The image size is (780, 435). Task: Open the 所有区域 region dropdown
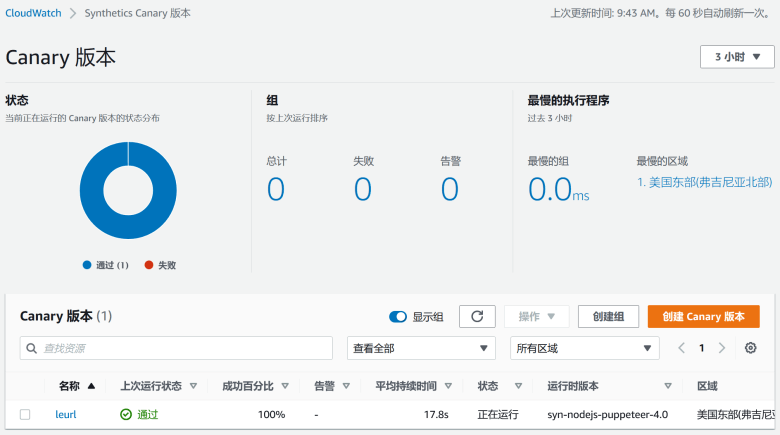pyautogui.click(x=584, y=348)
